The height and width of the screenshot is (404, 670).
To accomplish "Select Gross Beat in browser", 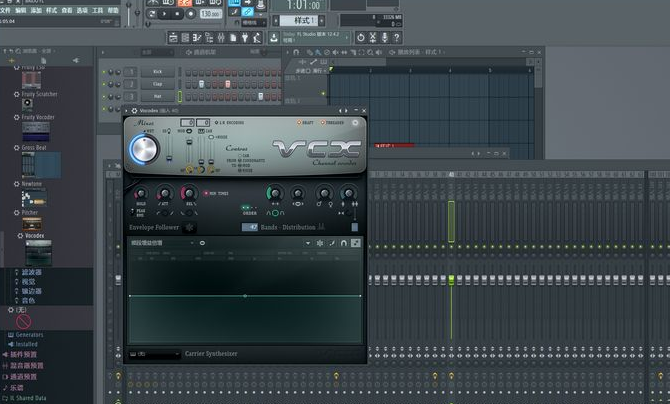I will point(34,147).
